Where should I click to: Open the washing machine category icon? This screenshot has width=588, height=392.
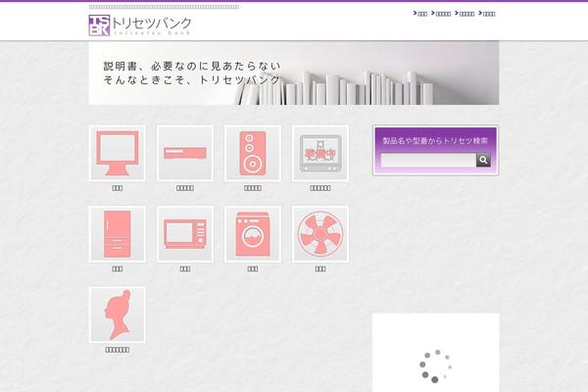tap(253, 233)
